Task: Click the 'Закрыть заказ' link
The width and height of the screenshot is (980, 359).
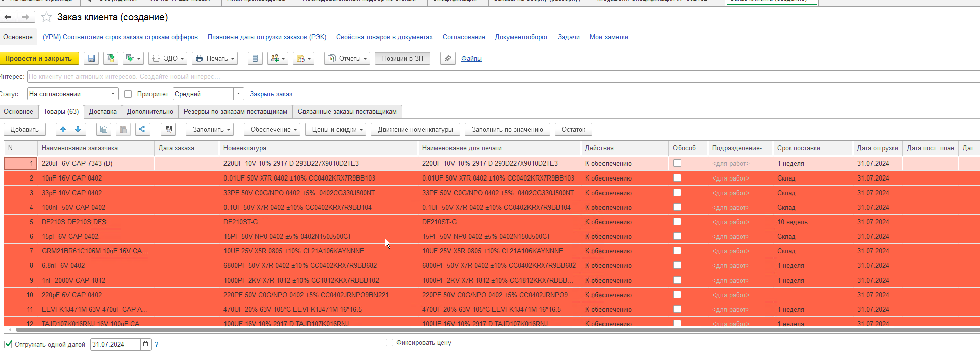Action: pos(271,94)
